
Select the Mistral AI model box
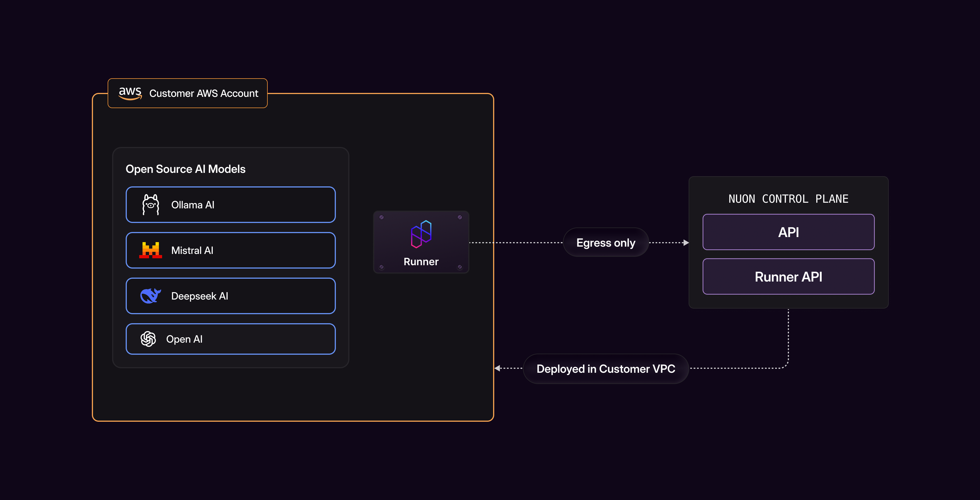click(230, 250)
